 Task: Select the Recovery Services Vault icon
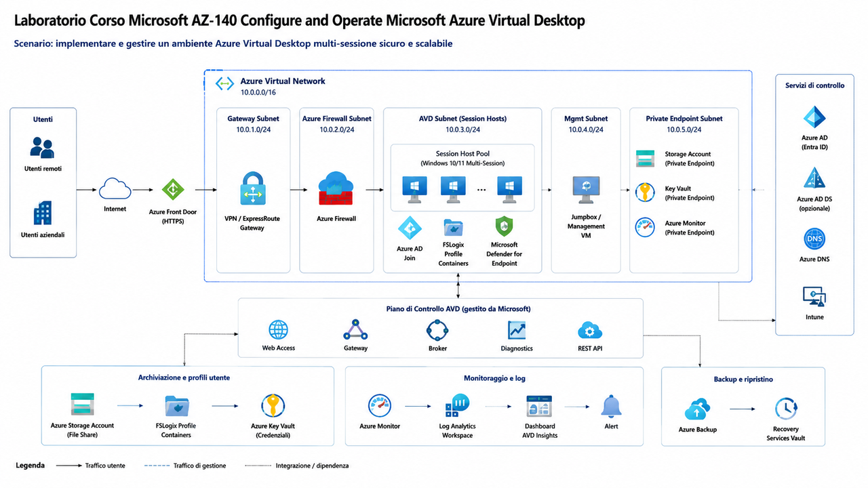(x=785, y=409)
